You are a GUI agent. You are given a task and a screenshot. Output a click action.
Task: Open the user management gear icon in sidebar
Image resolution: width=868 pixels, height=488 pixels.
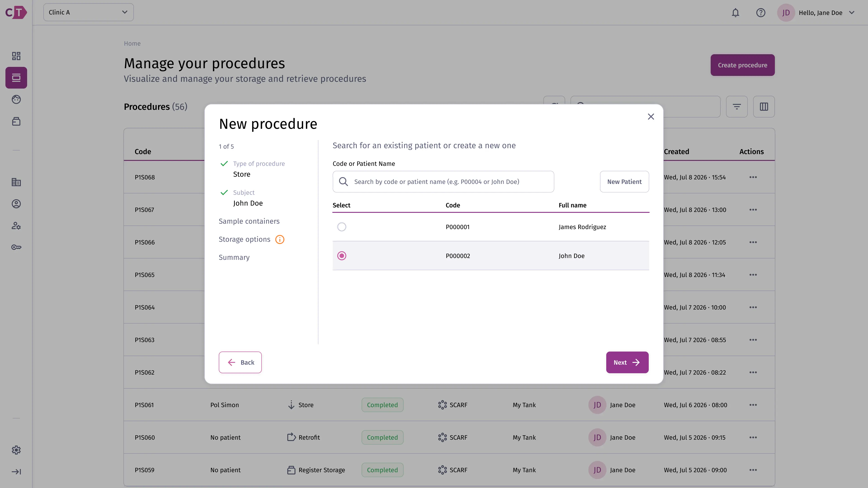click(x=16, y=226)
